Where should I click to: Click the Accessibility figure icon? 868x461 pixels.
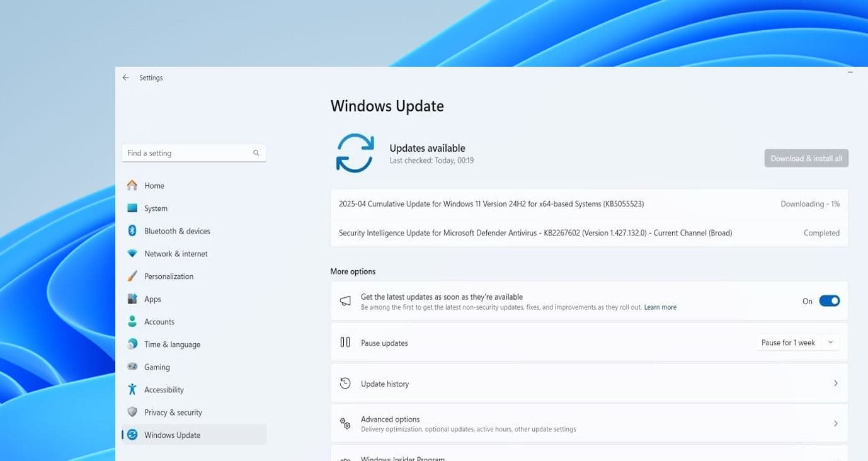[132, 389]
